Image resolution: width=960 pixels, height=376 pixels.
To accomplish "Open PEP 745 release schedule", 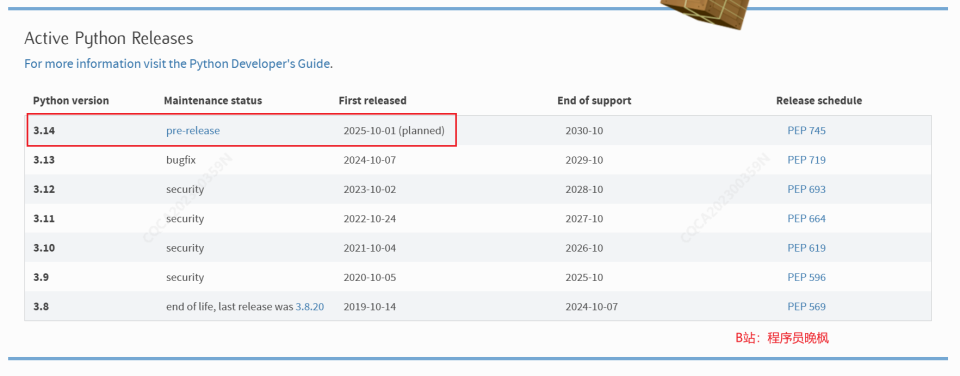I will tap(806, 130).
